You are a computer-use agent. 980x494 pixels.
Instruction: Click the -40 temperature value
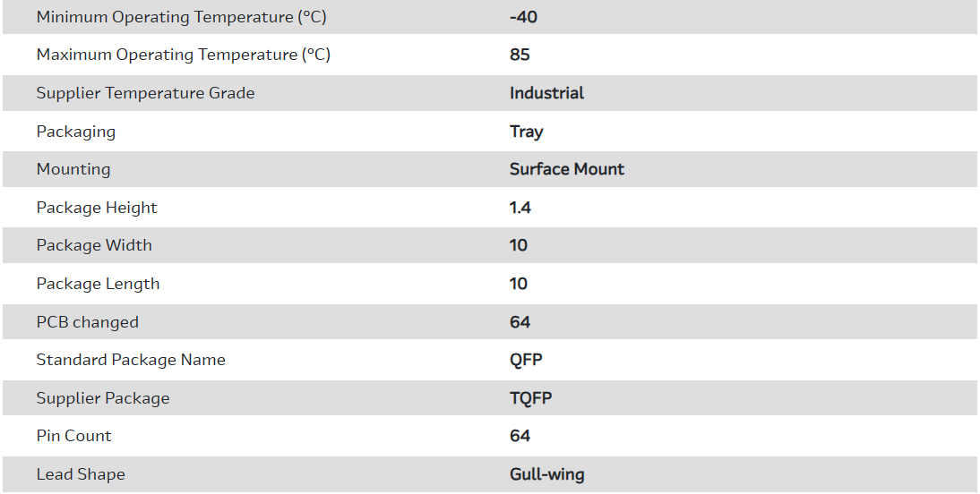tap(523, 17)
